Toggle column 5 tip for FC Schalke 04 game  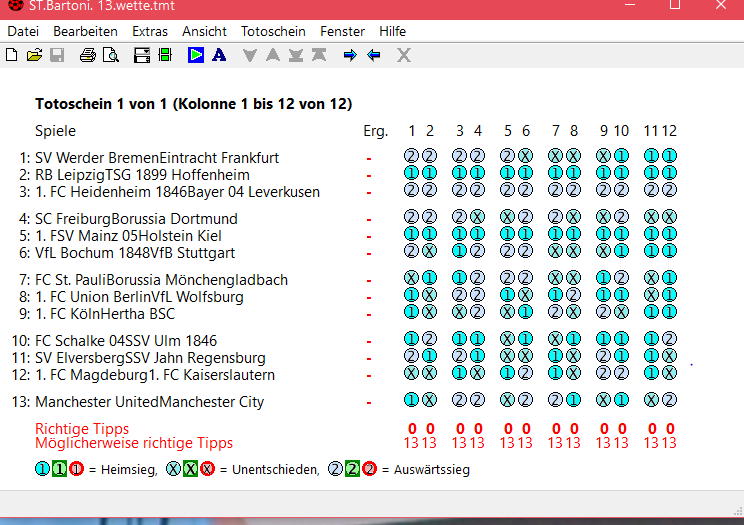point(507,338)
